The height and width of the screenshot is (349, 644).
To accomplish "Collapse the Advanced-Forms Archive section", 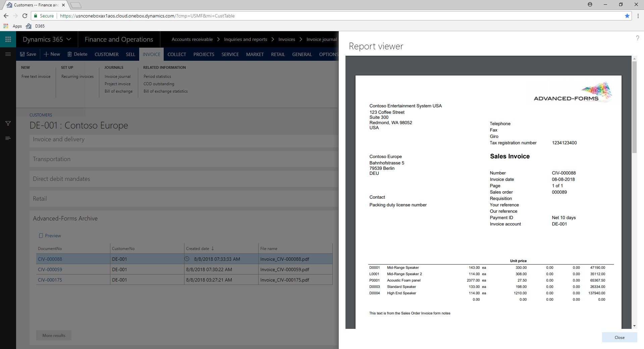I will coord(184,218).
